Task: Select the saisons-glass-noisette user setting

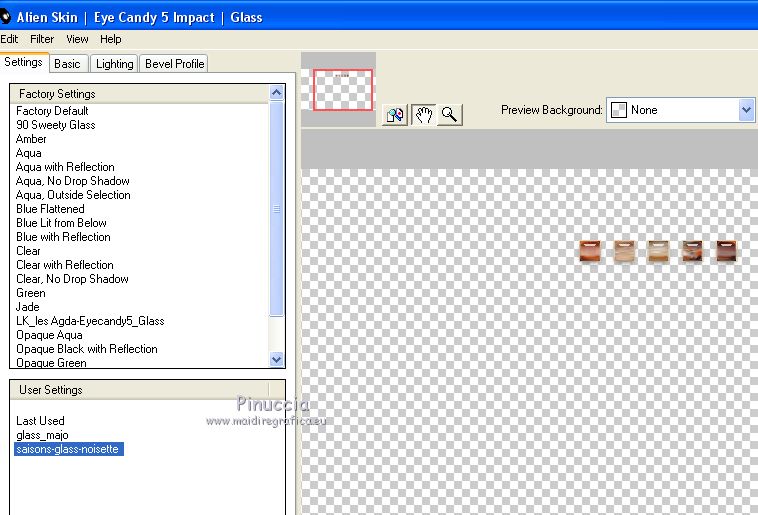Action: point(69,449)
